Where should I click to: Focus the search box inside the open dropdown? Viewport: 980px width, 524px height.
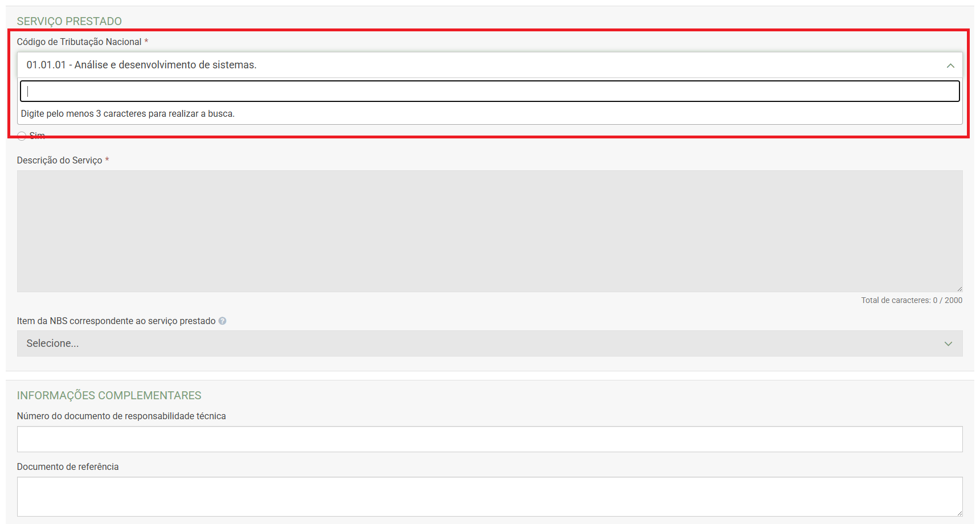pyautogui.click(x=489, y=91)
